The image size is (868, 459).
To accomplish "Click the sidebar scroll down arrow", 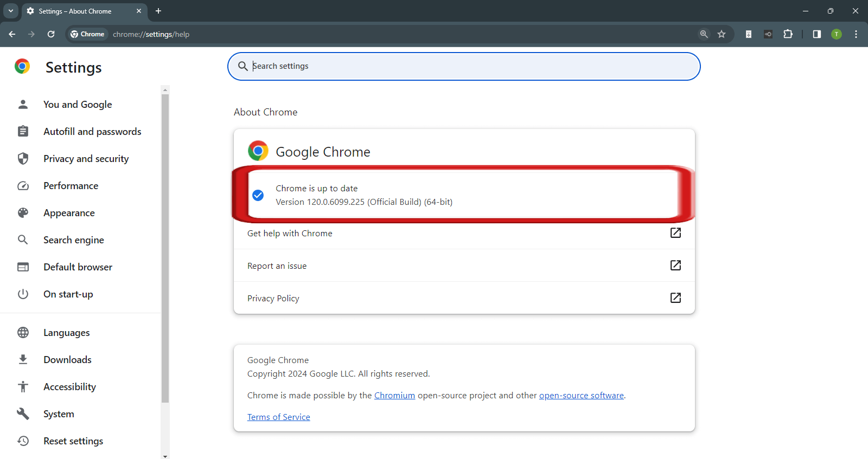I will [x=165, y=456].
